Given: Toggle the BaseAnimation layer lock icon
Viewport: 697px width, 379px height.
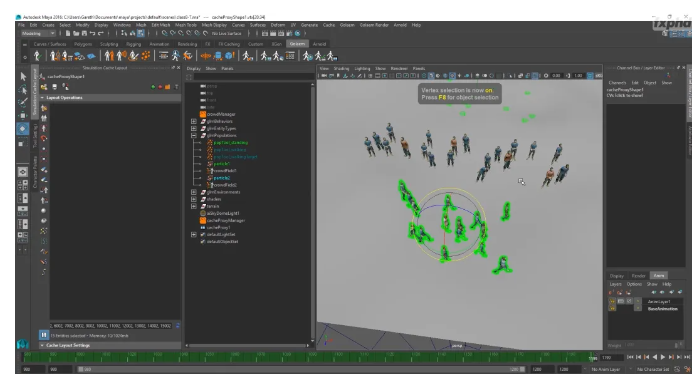Looking at the screenshot, I should (x=612, y=308).
